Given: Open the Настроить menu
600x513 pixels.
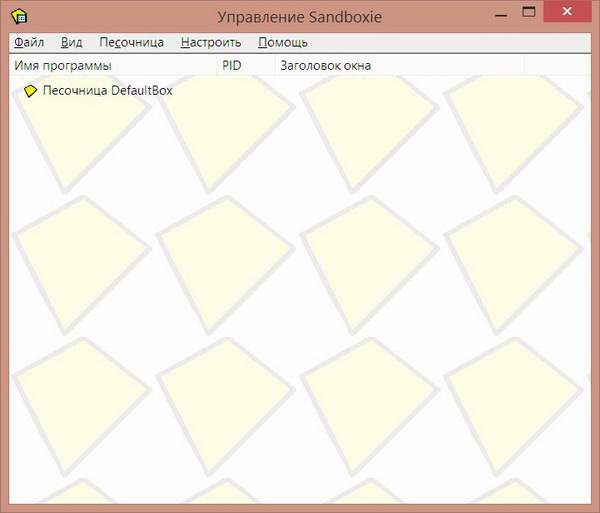Looking at the screenshot, I should [x=211, y=43].
